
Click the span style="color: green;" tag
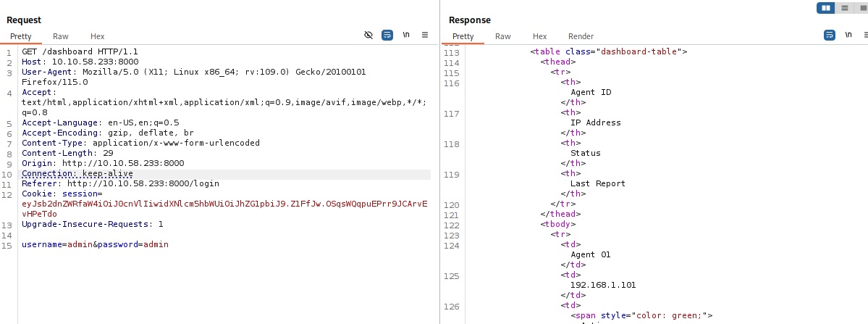click(x=641, y=316)
